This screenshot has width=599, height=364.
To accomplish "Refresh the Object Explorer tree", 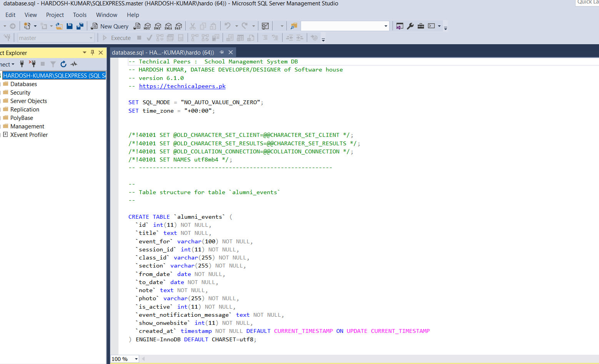I will coord(63,64).
